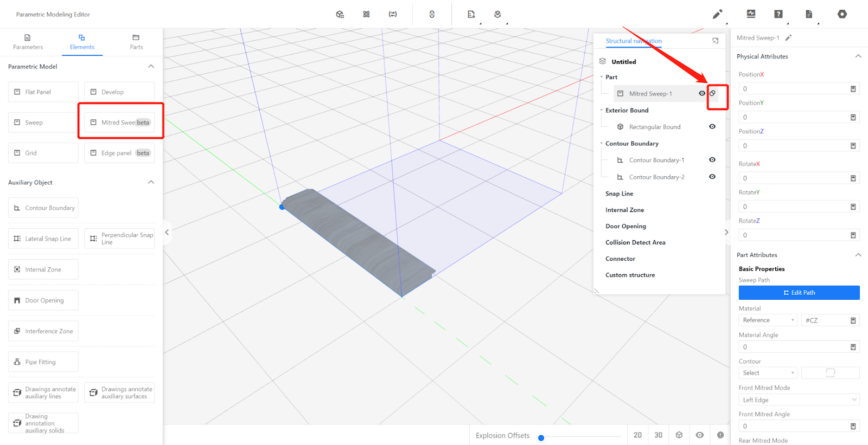Click the pencil edit icon in top toolbar
This screenshot has height=445, width=868.
[717, 14]
